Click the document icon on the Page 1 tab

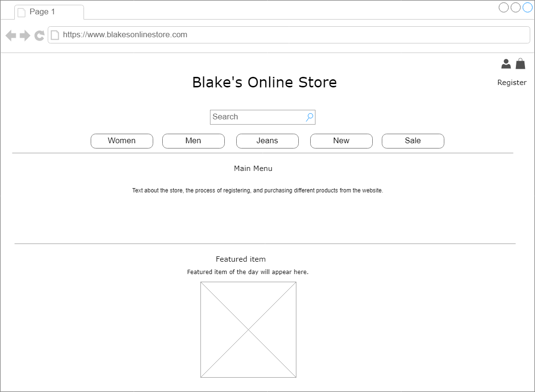click(21, 12)
